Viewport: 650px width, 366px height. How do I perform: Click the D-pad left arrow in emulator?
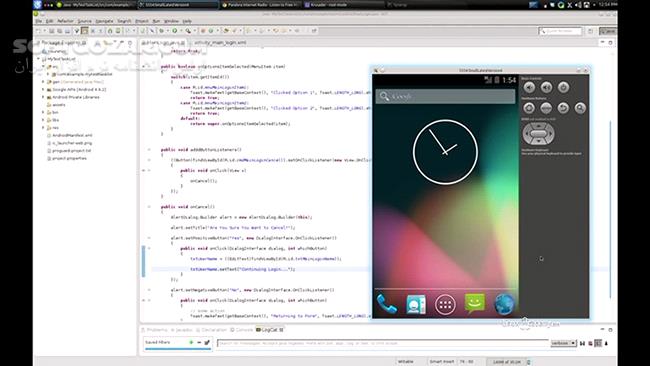click(x=526, y=133)
